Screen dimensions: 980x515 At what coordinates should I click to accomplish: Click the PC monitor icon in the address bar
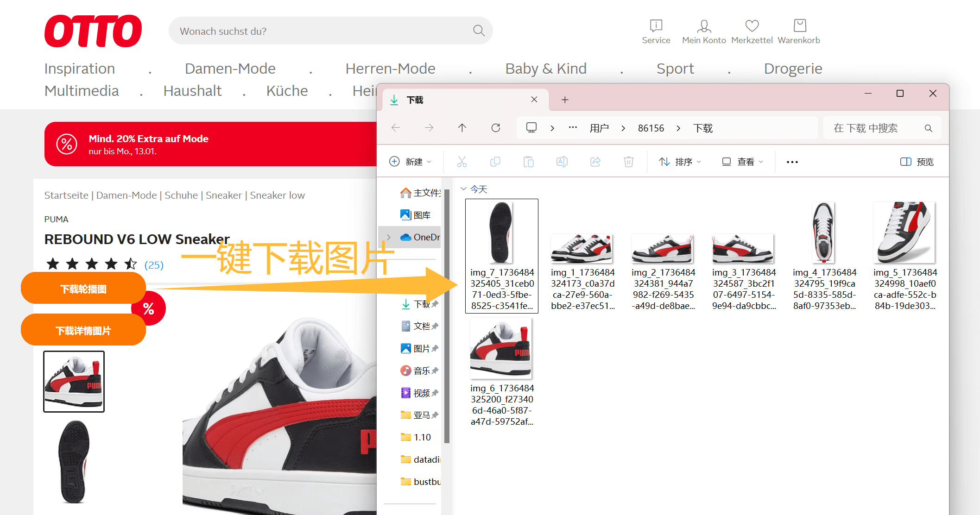[531, 127]
